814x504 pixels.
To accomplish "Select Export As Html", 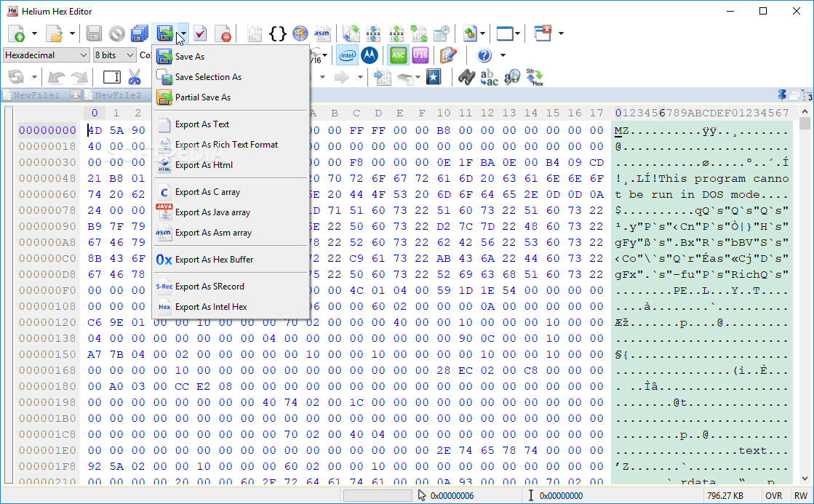I will [231, 165].
